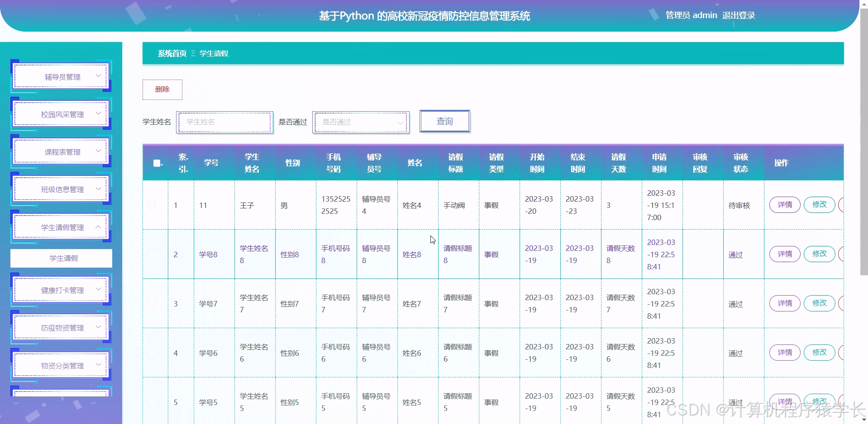View 详情 for row 学号7
Screen dimensions: 868x424
[x=785, y=303]
